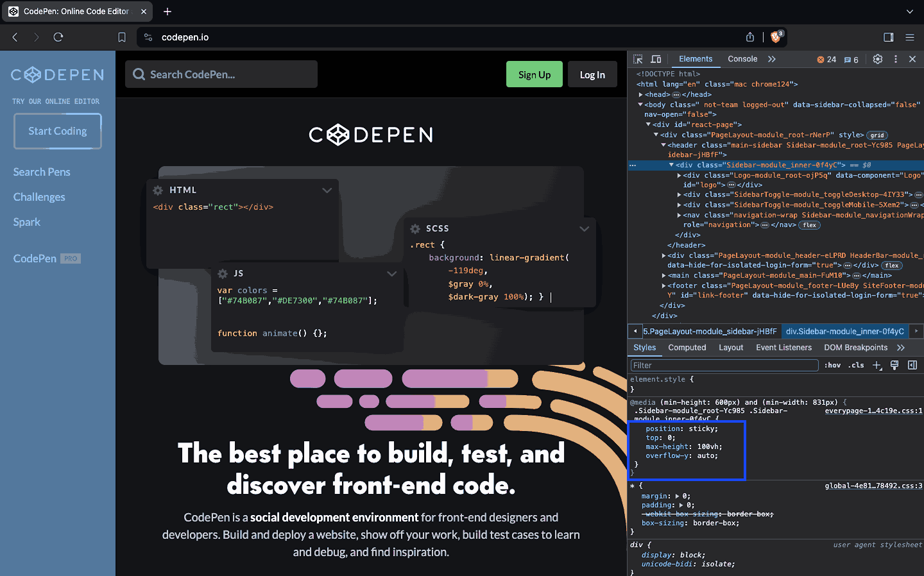
Task: Toggle element state with :hov icon
Action: [832, 364]
